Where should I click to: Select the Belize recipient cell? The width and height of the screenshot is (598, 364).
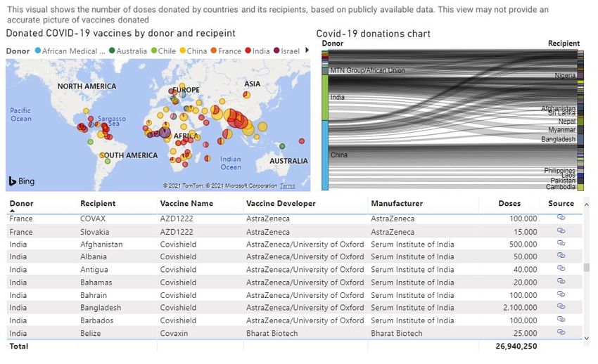pos(90,333)
